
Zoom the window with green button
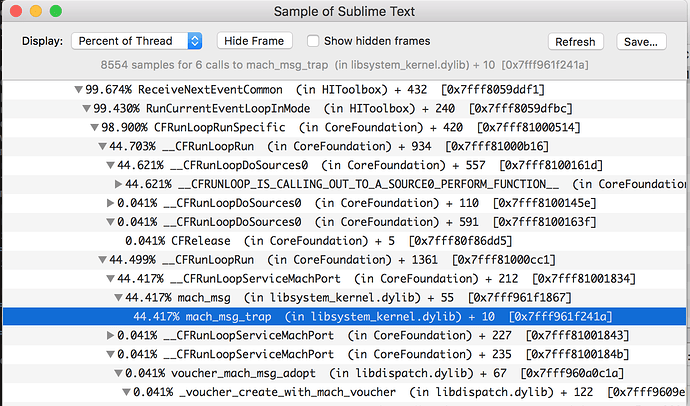[55, 11]
